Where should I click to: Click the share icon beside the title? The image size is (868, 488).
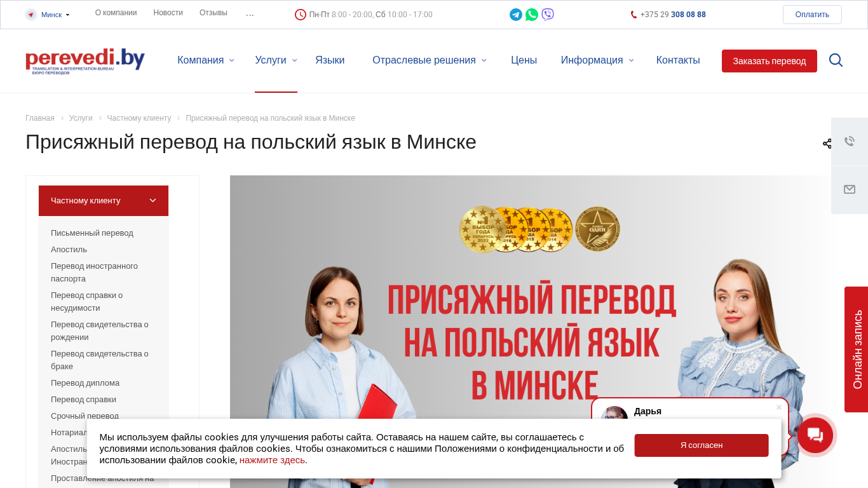[x=827, y=144]
